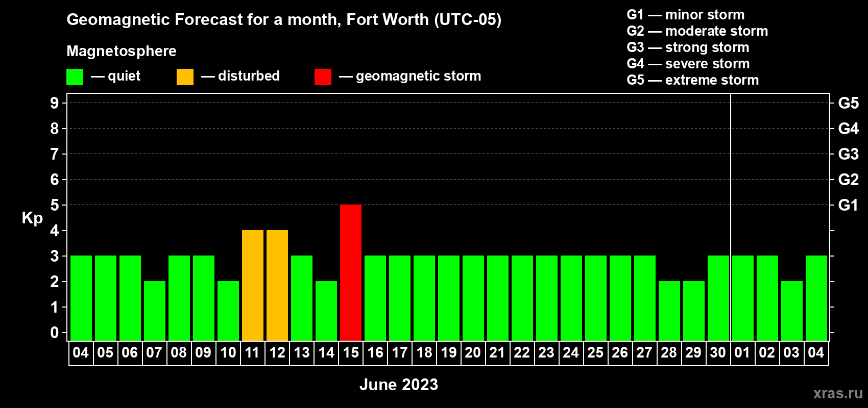The width and height of the screenshot is (868, 408).
Task: Click the G1 label on right axis
Action: pyautogui.click(x=849, y=205)
